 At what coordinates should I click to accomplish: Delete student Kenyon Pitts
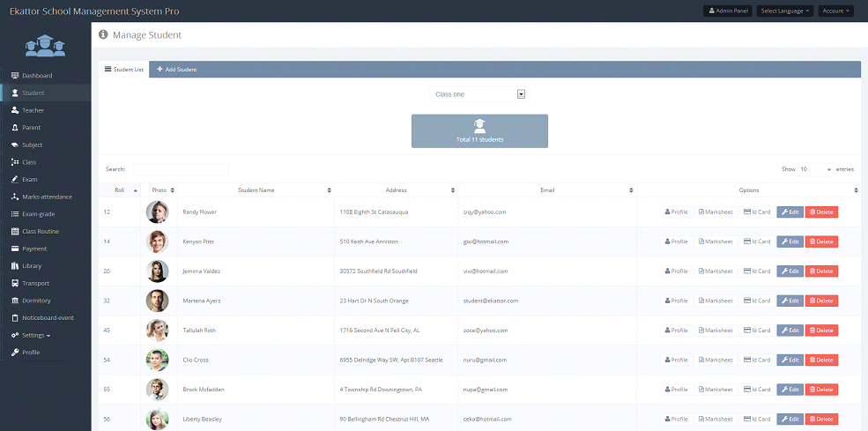pyautogui.click(x=821, y=242)
